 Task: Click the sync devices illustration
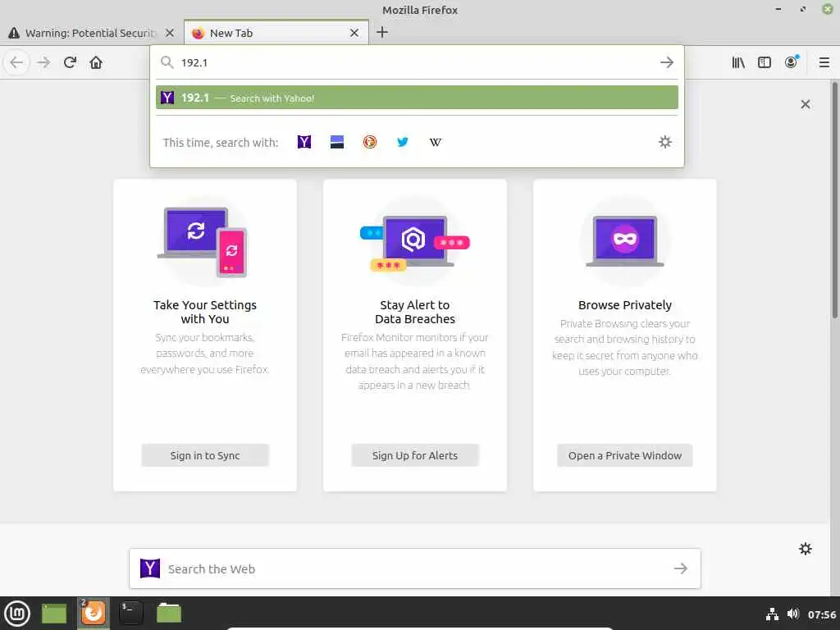(203, 242)
